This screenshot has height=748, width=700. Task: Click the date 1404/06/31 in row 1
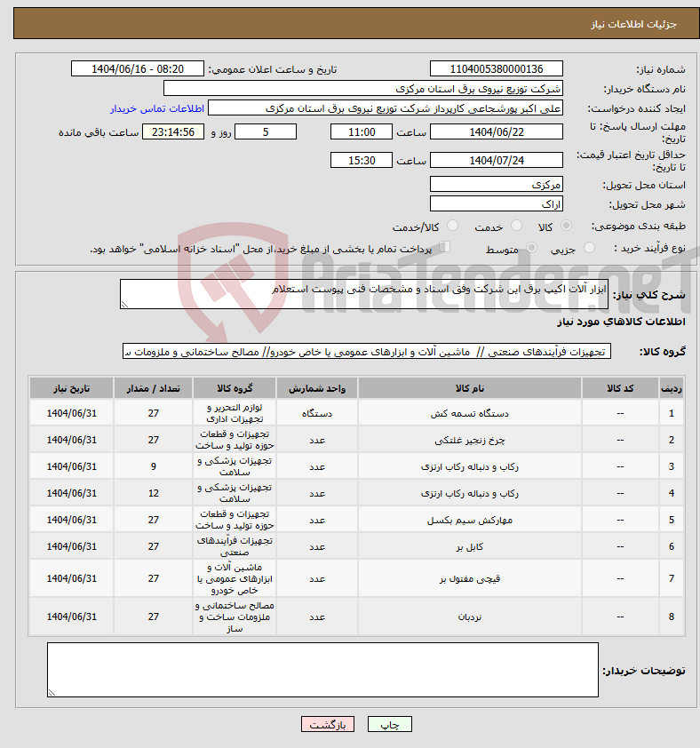72,414
